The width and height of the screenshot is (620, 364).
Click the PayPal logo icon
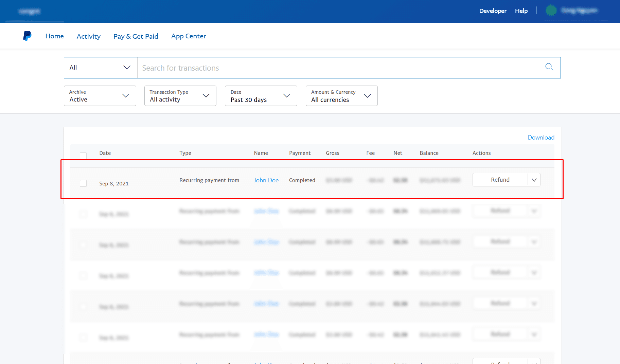(x=27, y=36)
